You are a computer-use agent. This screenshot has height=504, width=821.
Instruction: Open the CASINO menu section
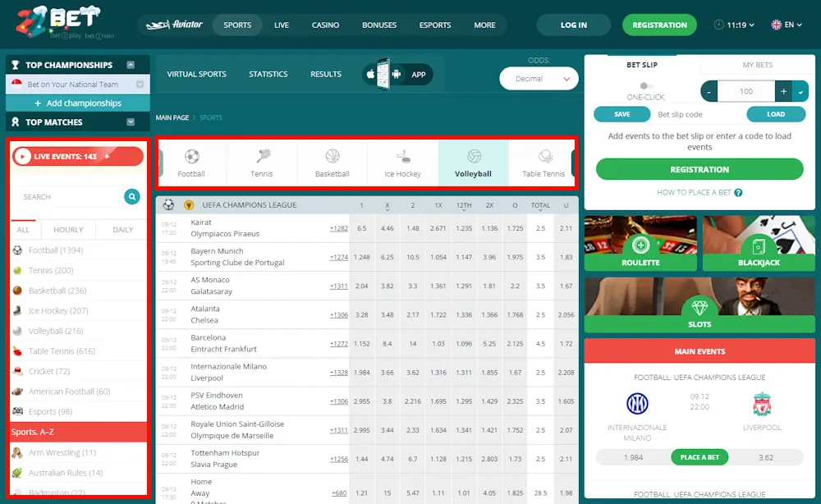pos(325,25)
